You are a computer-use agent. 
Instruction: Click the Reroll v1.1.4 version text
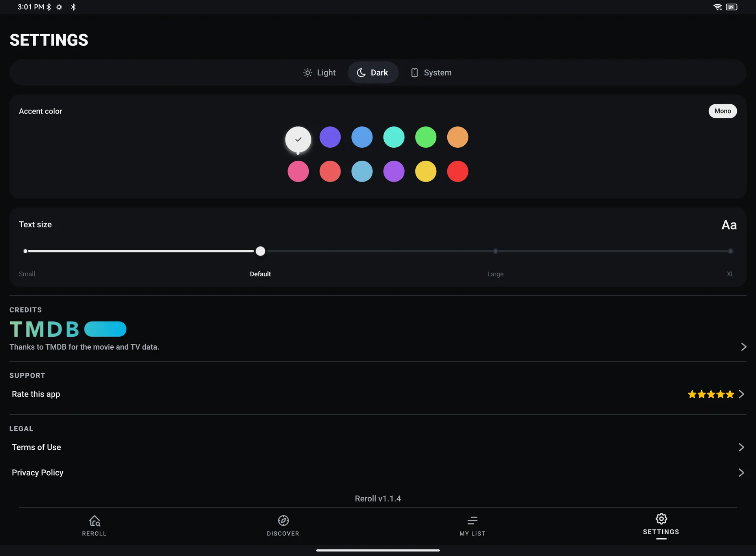point(378,499)
